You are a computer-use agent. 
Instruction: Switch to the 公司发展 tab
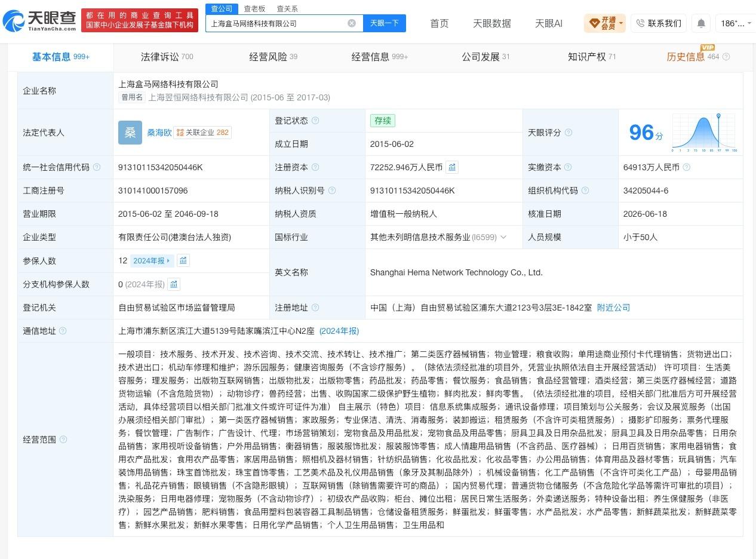tap(485, 57)
